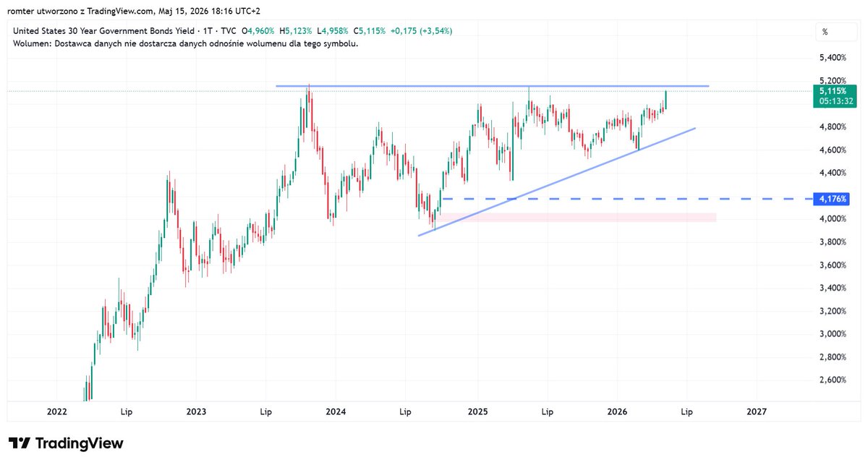Click the 2024 time axis label
Image resolution: width=868 pixels, height=465 pixels.
[x=336, y=411]
